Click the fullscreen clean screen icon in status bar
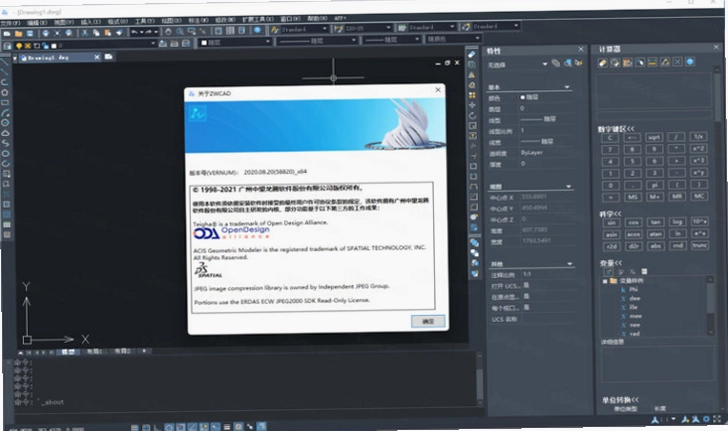The width and height of the screenshot is (728, 431). click(x=717, y=418)
